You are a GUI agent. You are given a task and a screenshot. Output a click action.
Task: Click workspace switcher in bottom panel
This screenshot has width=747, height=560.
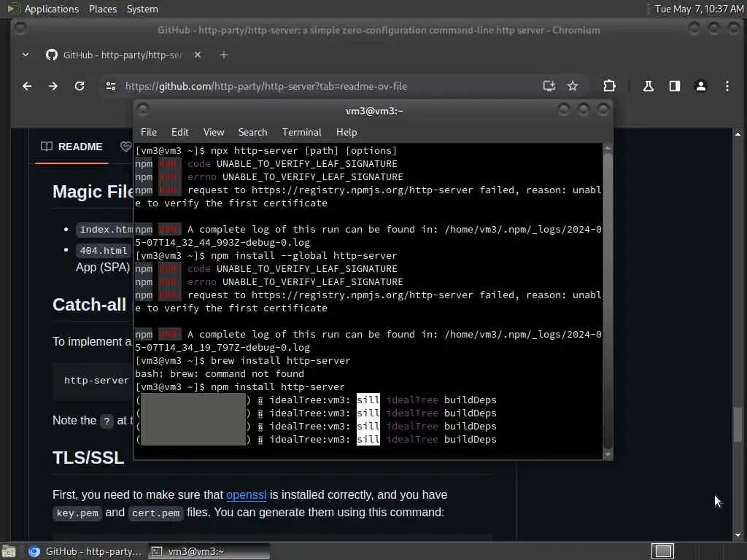[x=662, y=551]
